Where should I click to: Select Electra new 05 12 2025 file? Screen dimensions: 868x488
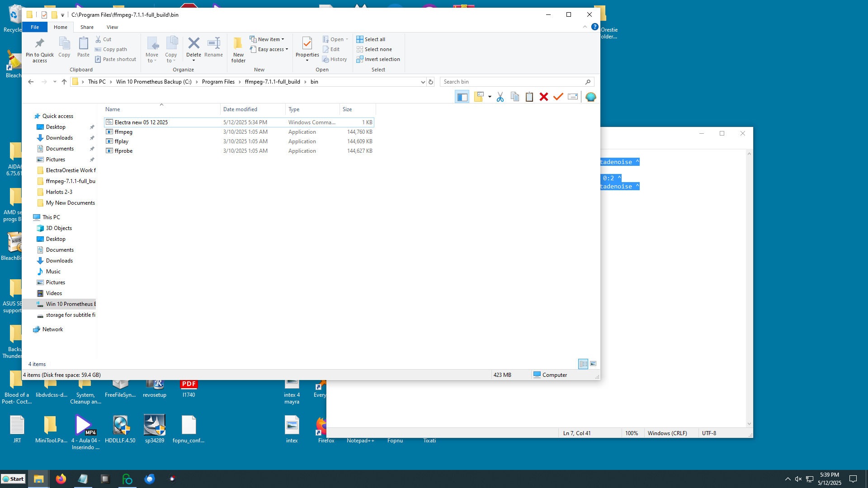(x=239, y=122)
